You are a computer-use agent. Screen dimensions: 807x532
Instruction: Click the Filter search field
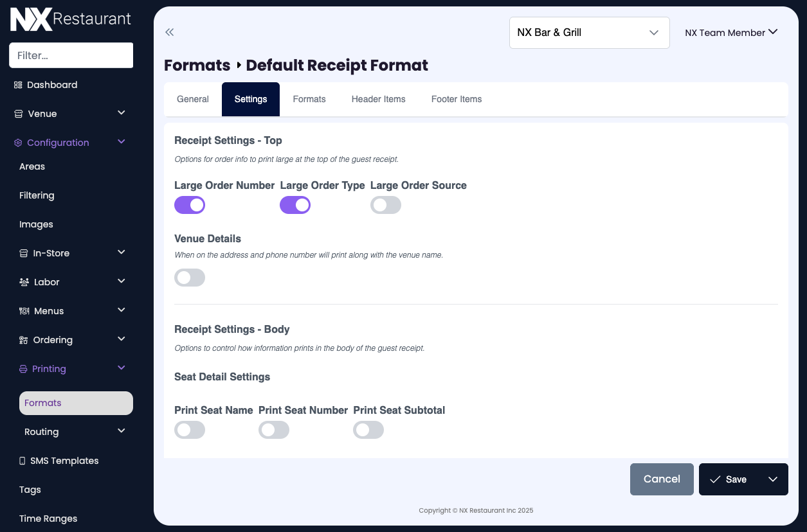[x=71, y=55]
